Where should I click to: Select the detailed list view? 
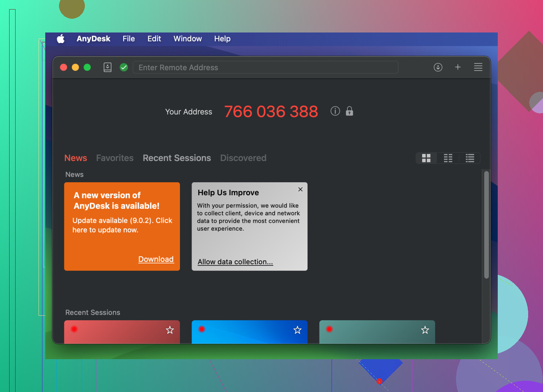click(x=470, y=158)
